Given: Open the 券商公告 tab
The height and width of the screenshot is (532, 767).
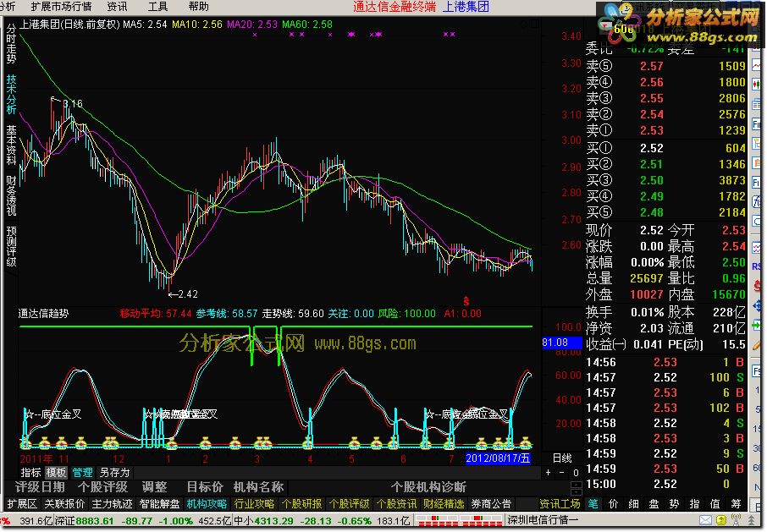Looking at the screenshot, I should click(x=491, y=503).
